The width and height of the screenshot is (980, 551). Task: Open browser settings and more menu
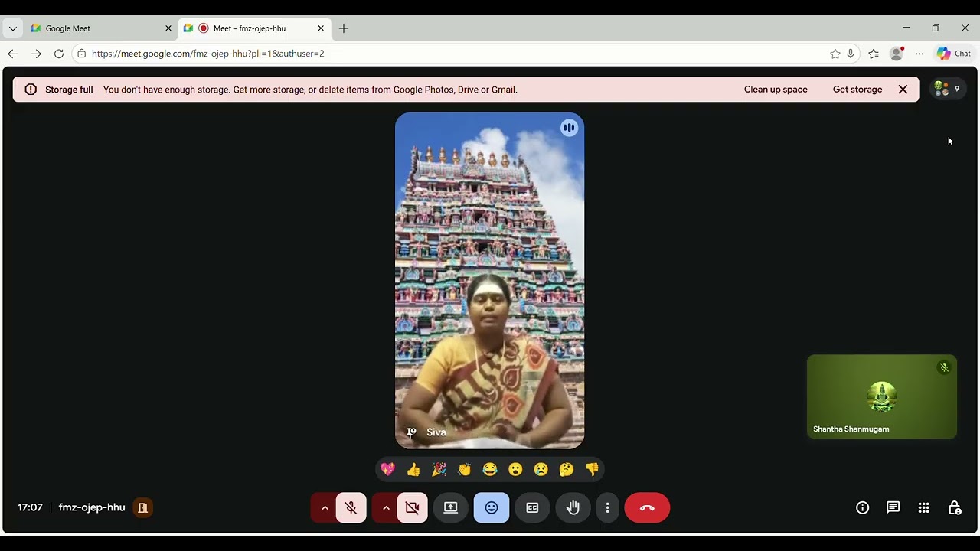point(920,54)
